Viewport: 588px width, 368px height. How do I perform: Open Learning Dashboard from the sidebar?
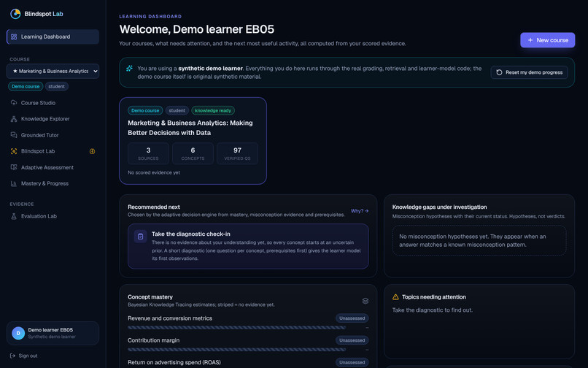[x=53, y=37]
